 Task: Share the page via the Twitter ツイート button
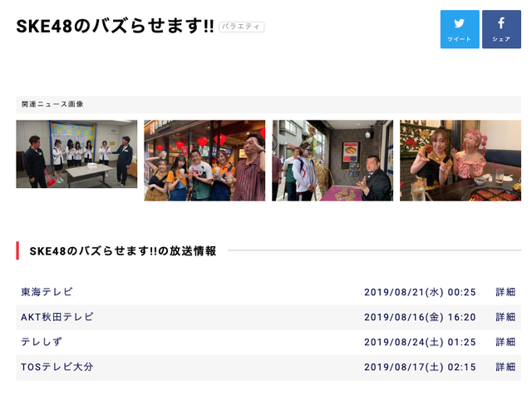(460, 29)
